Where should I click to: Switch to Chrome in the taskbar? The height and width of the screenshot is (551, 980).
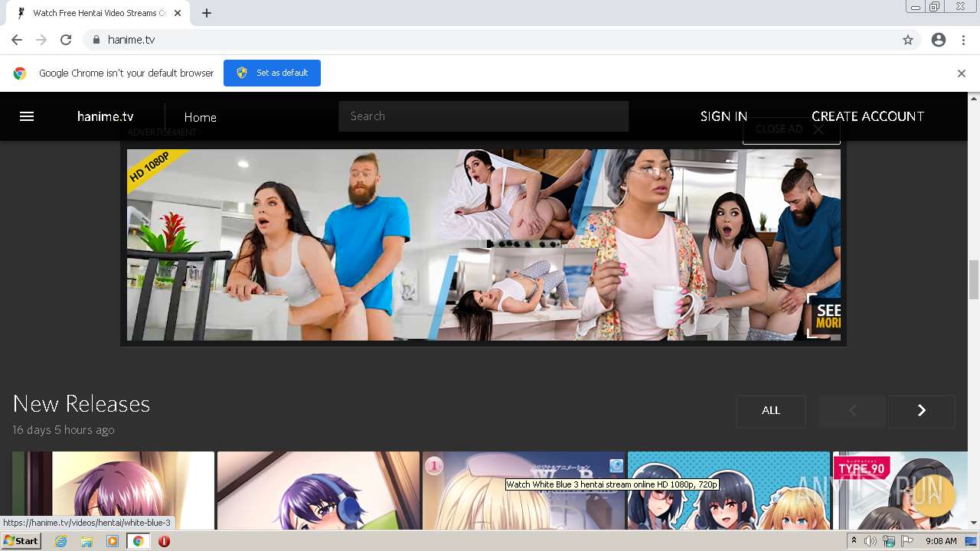(139, 541)
